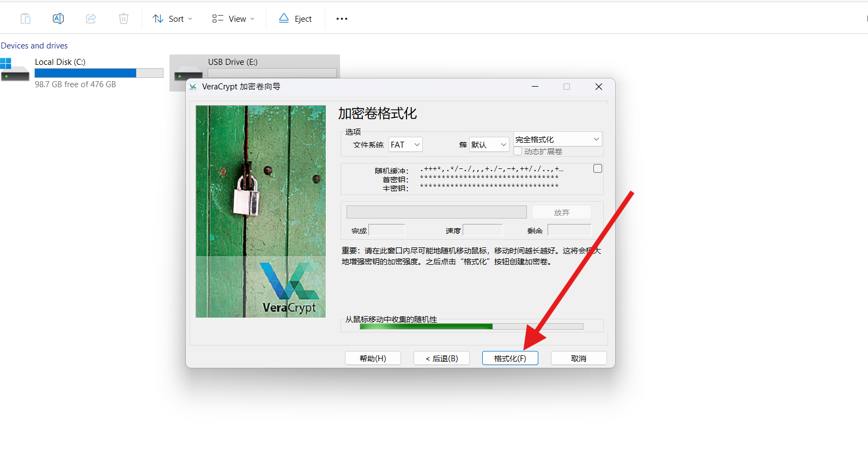Open the See more (three dots) menu
This screenshot has width=868, height=473.
pos(342,19)
